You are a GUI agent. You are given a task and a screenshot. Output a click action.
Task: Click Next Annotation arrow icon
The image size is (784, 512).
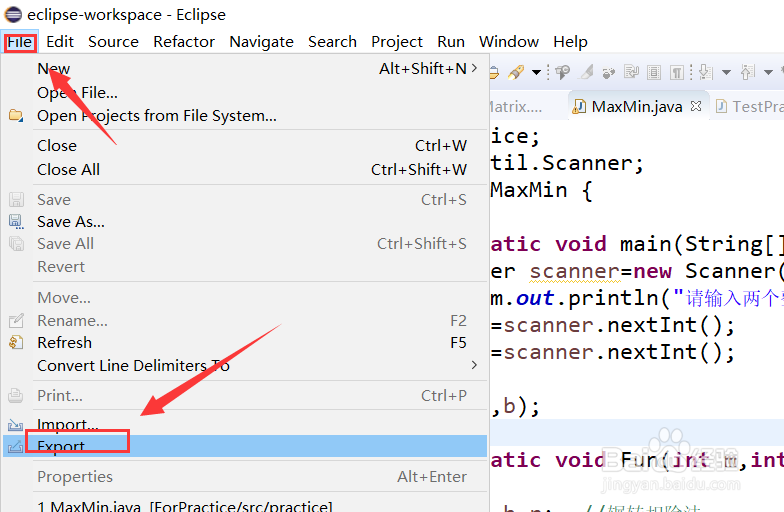(x=705, y=72)
